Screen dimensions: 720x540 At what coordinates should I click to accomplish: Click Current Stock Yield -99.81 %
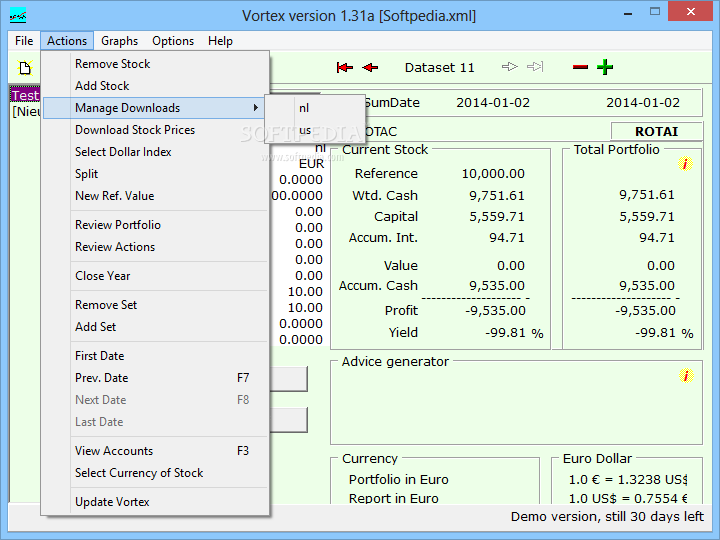coord(514,332)
